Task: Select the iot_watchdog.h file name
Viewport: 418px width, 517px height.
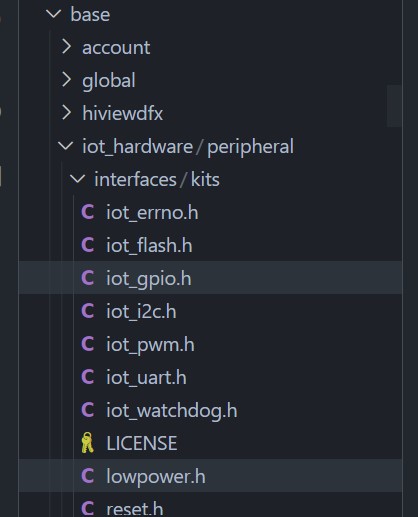Action: coord(172,410)
